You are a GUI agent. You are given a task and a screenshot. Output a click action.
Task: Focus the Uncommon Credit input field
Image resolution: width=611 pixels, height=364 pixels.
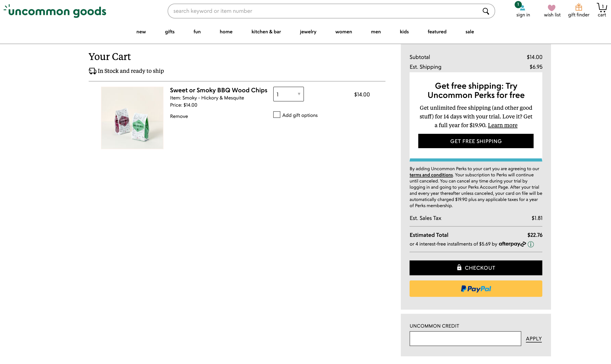[465, 338]
